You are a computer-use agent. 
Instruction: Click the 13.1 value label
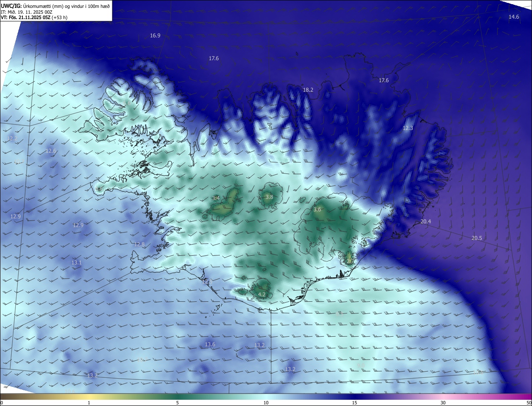click(76, 262)
